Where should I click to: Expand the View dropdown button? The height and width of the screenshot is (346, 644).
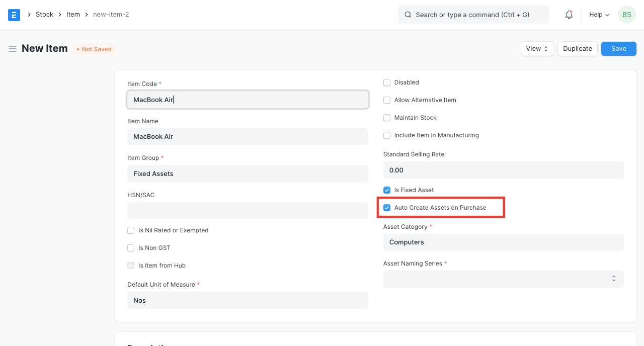[x=537, y=49]
